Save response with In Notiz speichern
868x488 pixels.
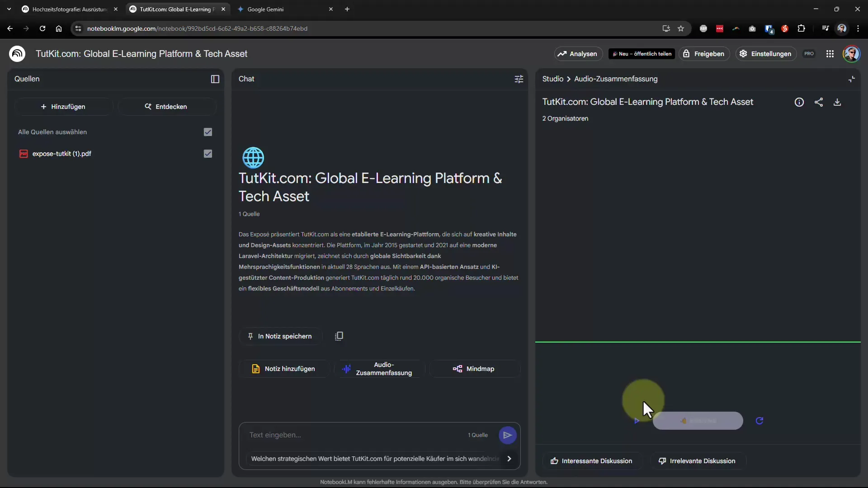pos(280,336)
